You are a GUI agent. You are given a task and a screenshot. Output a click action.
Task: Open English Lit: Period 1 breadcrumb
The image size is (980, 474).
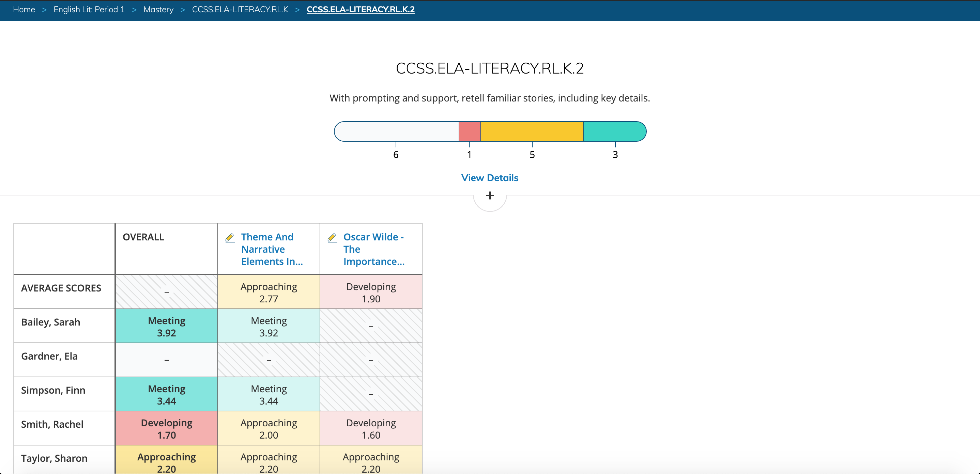(x=89, y=10)
